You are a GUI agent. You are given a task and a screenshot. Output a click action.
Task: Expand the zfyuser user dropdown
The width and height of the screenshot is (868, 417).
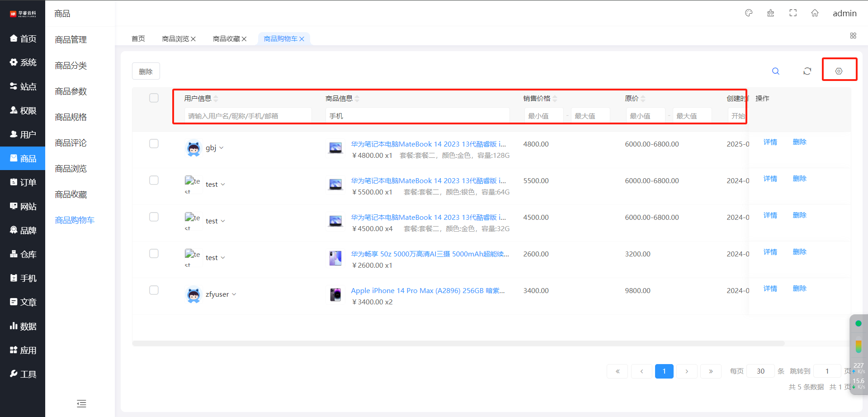[234, 294]
